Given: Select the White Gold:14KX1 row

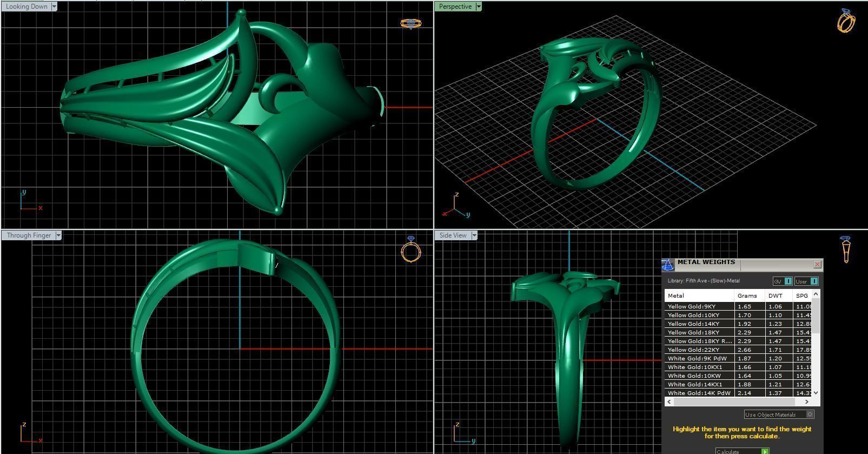Looking at the screenshot, I should [x=739, y=384].
